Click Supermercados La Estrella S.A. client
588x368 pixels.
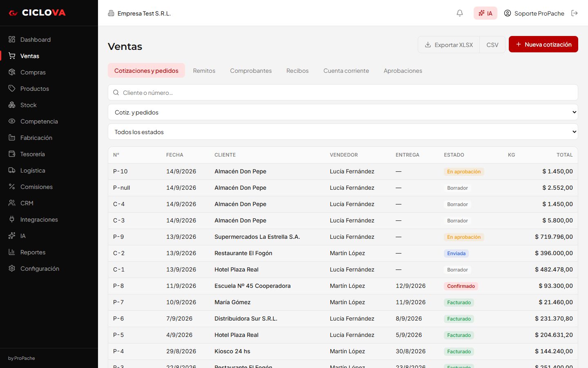(257, 237)
